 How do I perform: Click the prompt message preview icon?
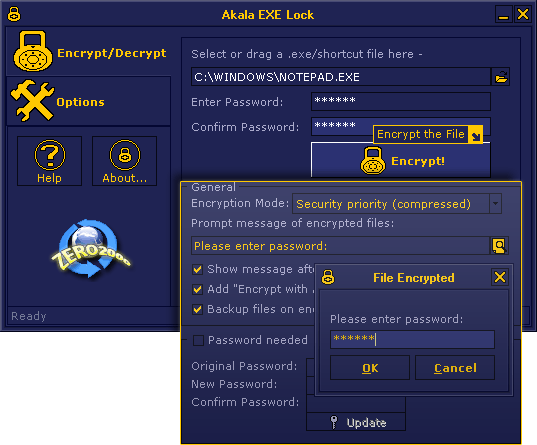[x=499, y=246]
